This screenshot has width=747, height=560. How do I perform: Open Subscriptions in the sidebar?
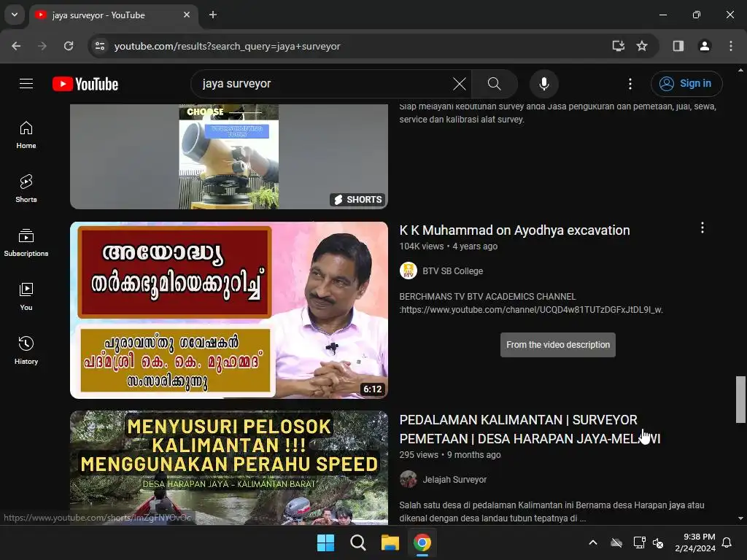(x=26, y=243)
